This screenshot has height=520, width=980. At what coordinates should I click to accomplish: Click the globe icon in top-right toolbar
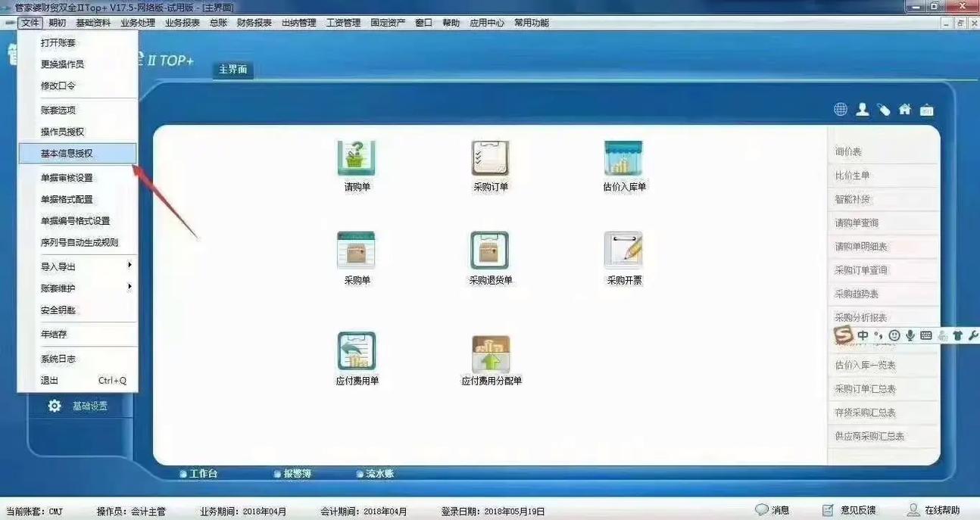click(841, 110)
